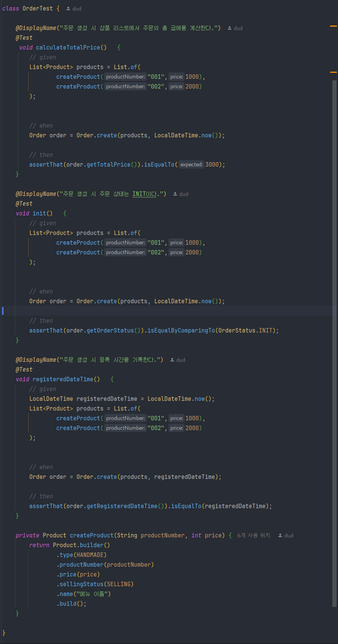Click the .build(); call
This screenshot has width=338, height=644.
pyautogui.click(x=71, y=604)
